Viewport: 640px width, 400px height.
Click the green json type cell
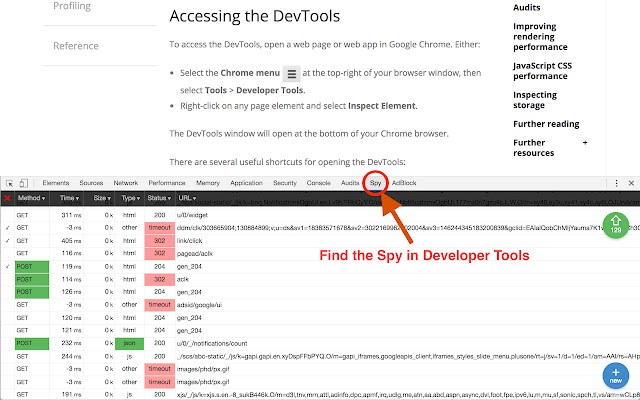[129, 343]
